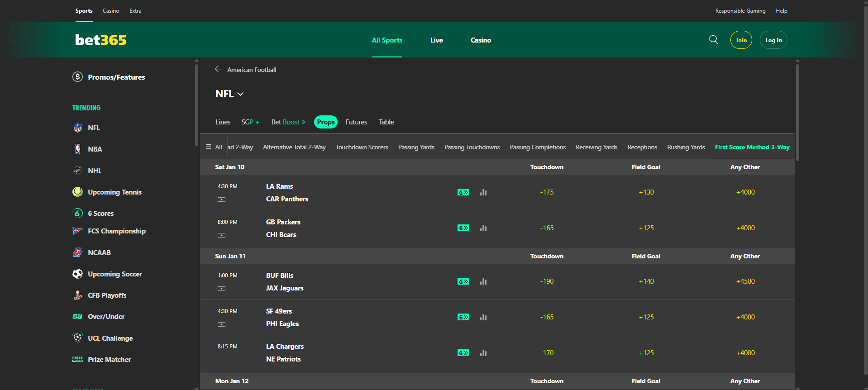868x390 pixels.
Task: Click the 6 Scores icon in sidebar
Action: [x=77, y=213]
